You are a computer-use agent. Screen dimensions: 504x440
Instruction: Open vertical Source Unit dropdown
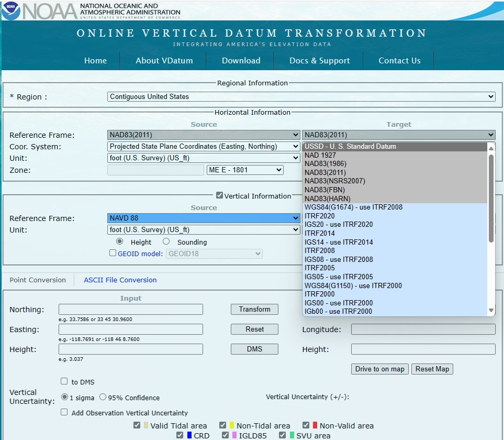tap(204, 229)
